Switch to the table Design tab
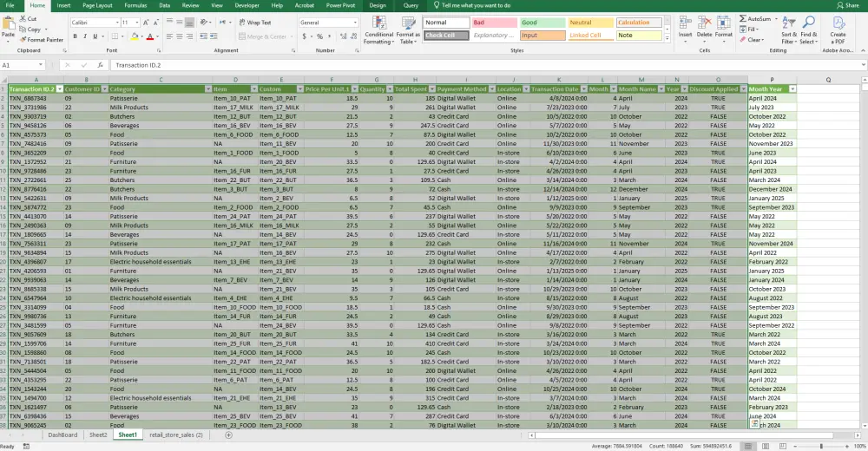This screenshot has width=868, height=451. pos(378,5)
